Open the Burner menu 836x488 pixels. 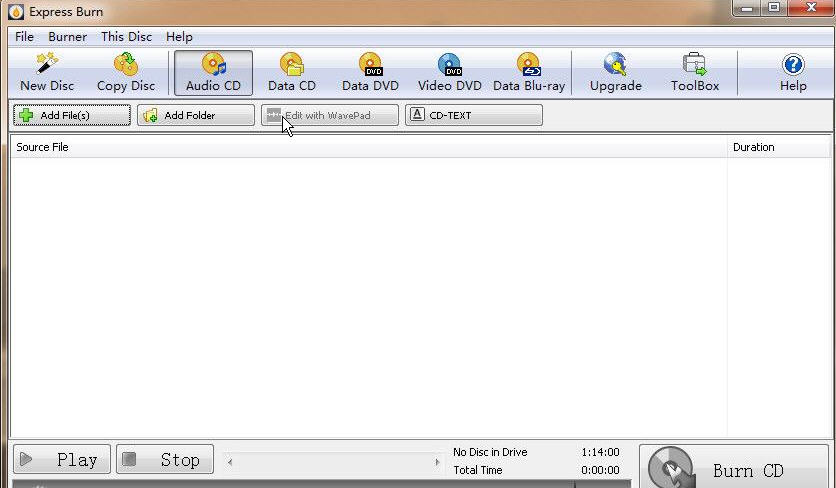click(68, 37)
